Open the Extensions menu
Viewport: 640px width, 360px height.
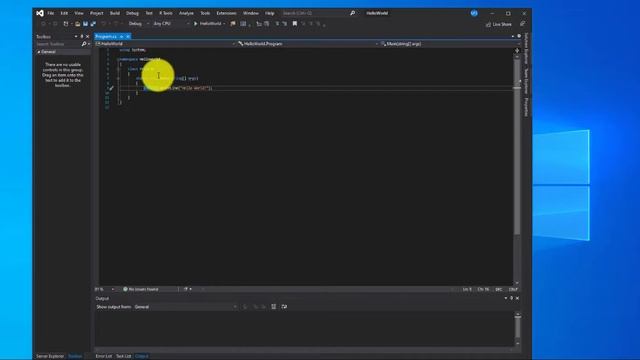click(226, 13)
